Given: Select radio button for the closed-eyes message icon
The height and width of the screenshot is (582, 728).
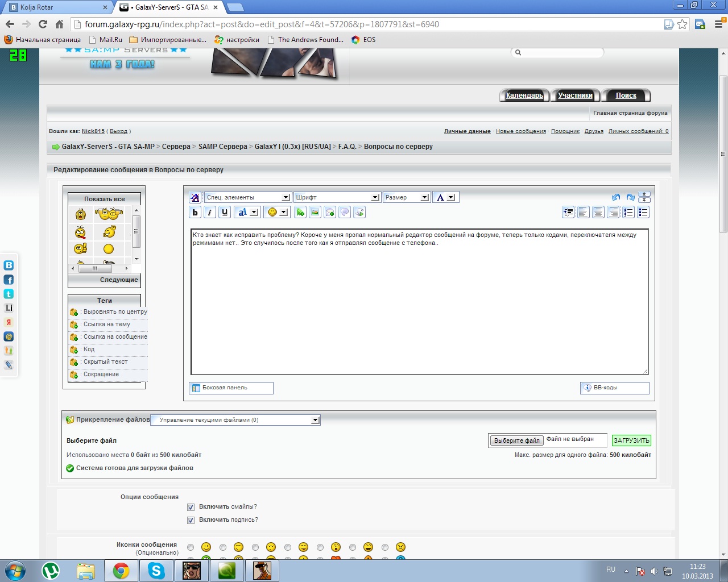Looking at the screenshot, I should [255, 547].
